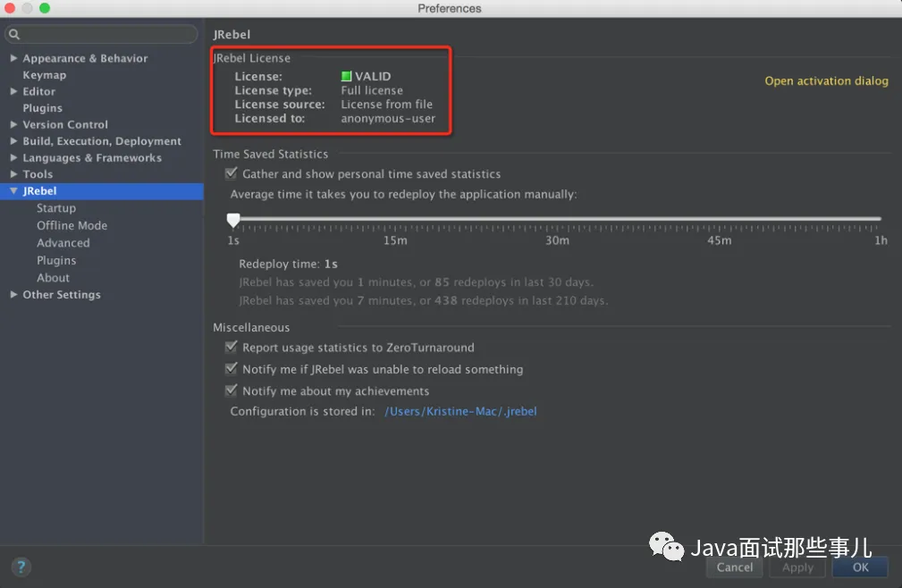Disable notify when JRebel unable to reload
This screenshot has height=588, width=902.
pos(232,368)
